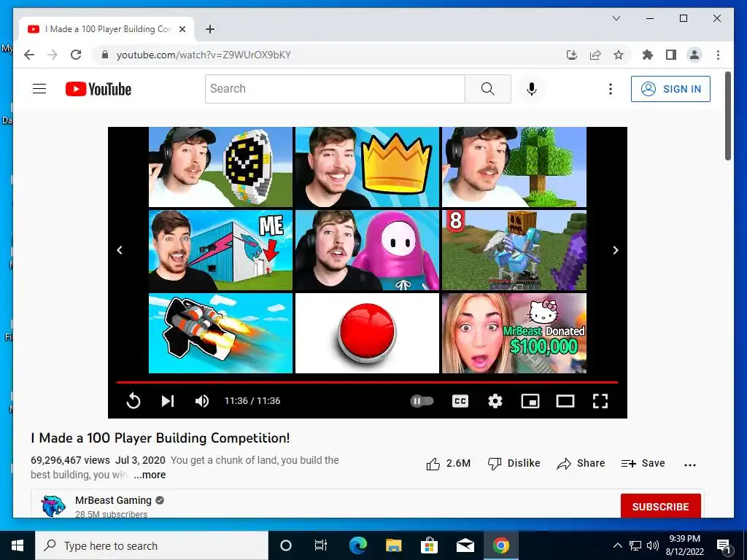Open Chrome tab search chevron
747x560 pixels.
click(x=616, y=18)
